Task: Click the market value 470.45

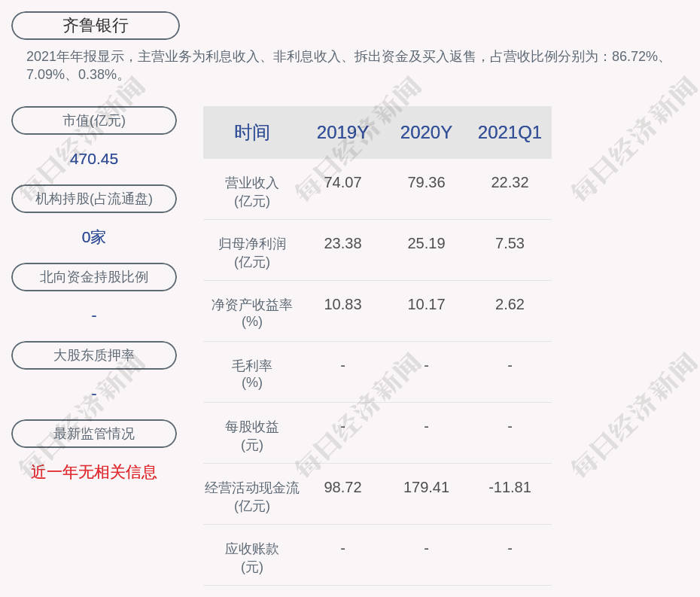Action: 94,159
